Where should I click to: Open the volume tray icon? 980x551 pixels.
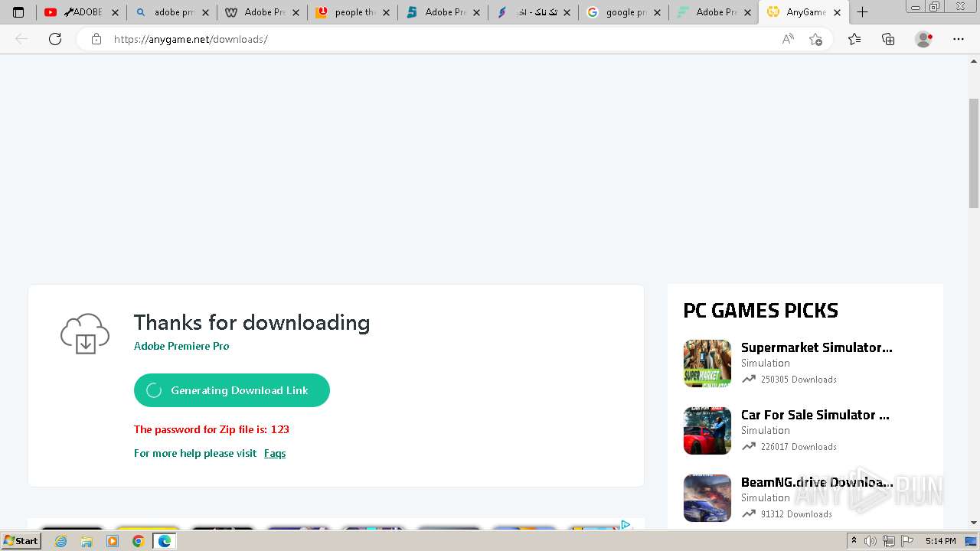(x=871, y=541)
